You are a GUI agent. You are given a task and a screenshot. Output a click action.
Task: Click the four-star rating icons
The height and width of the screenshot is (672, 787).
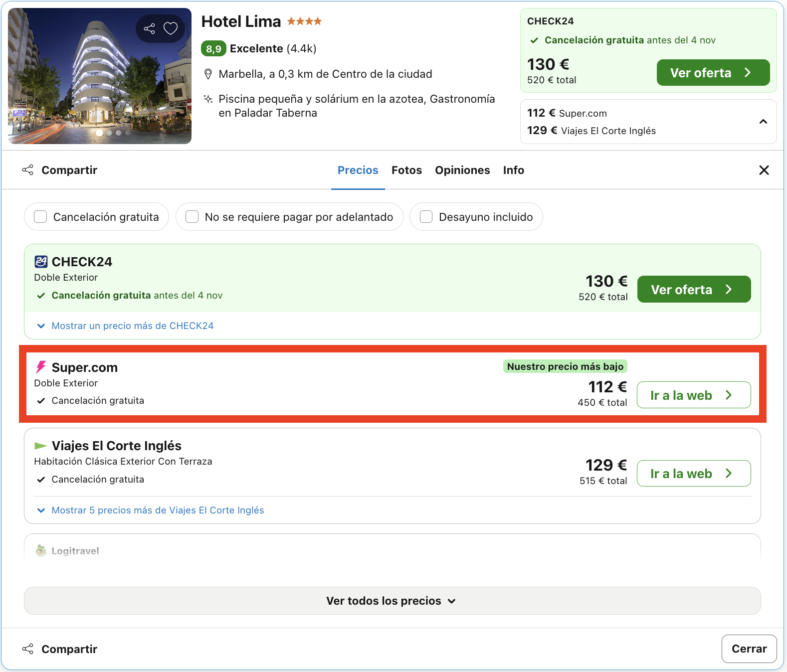tap(304, 21)
